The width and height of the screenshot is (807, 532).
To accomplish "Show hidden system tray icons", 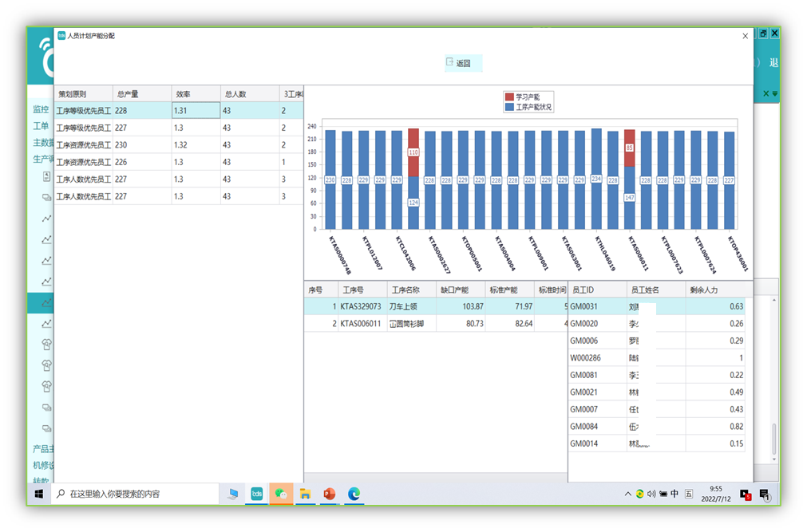I will (628, 494).
